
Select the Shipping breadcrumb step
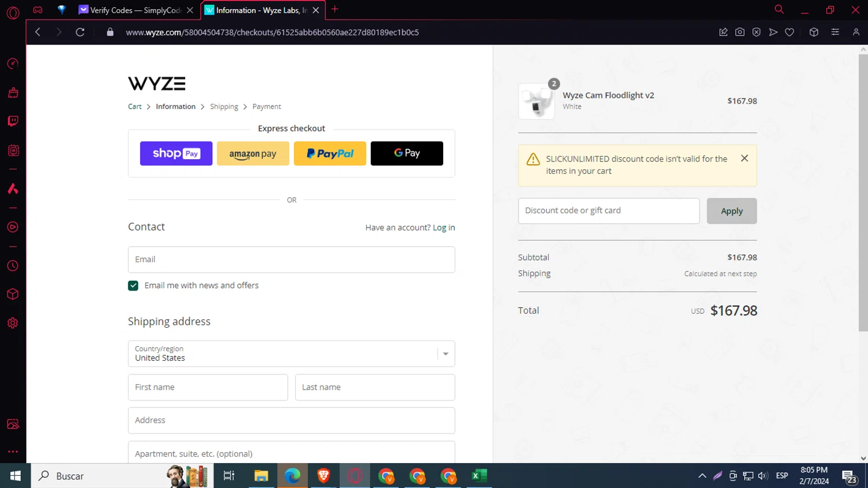coord(224,107)
